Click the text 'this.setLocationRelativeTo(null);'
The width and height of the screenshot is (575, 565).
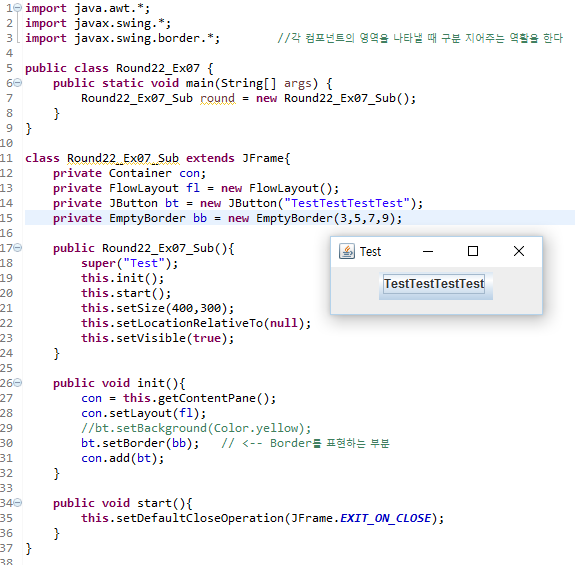click(x=196, y=323)
